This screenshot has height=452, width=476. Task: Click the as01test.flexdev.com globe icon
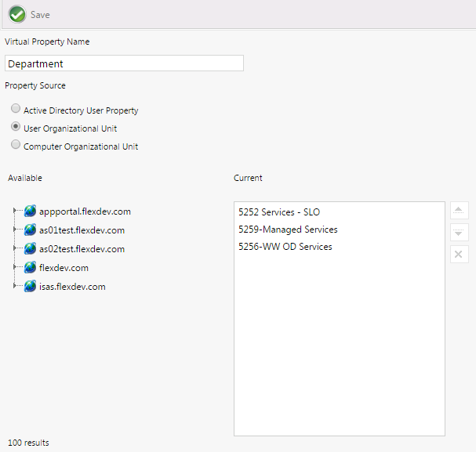31,230
